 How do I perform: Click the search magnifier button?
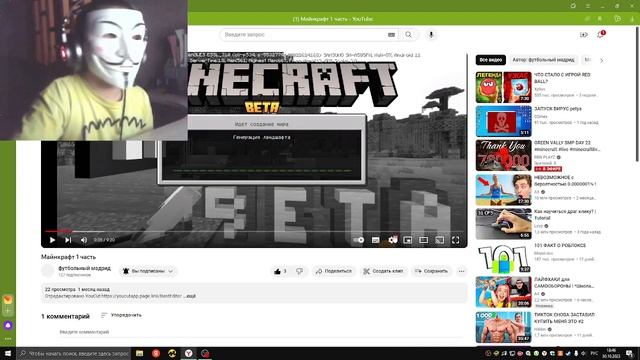(409, 35)
